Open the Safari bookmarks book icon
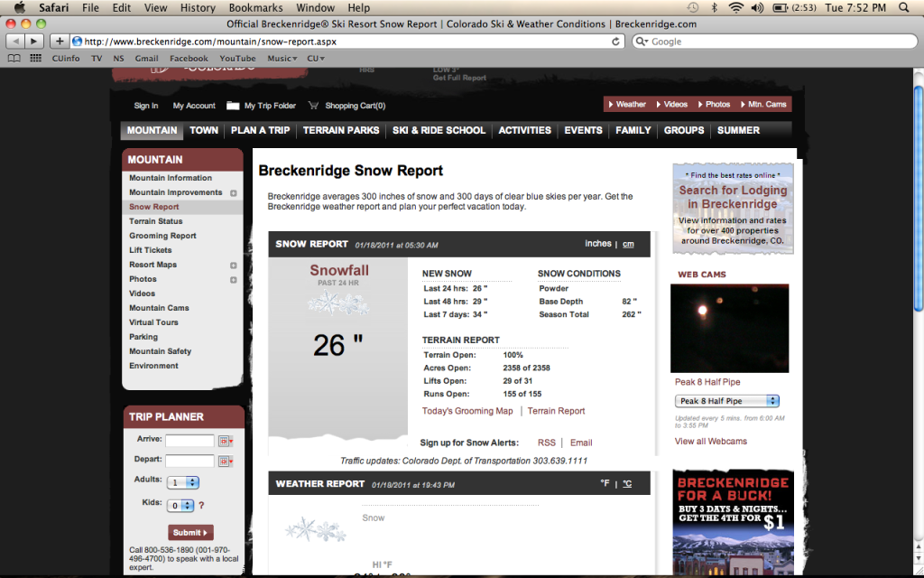This screenshot has width=924, height=578. 14,59
